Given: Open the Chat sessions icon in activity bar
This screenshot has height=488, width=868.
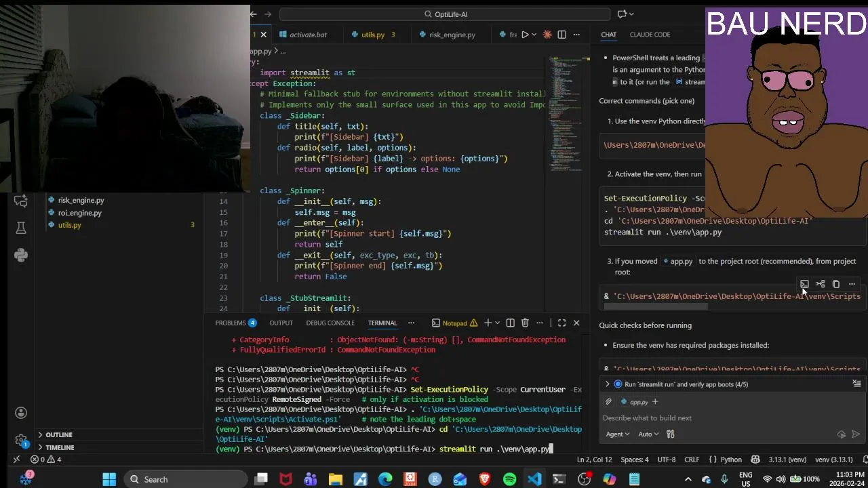Looking at the screenshot, I should tap(21, 201).
